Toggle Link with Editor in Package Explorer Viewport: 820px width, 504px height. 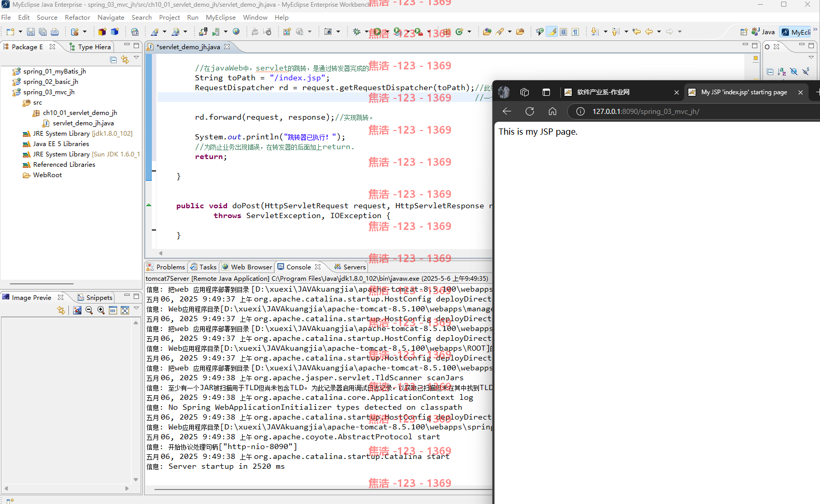pyautogui.click(x=125, y=60)
